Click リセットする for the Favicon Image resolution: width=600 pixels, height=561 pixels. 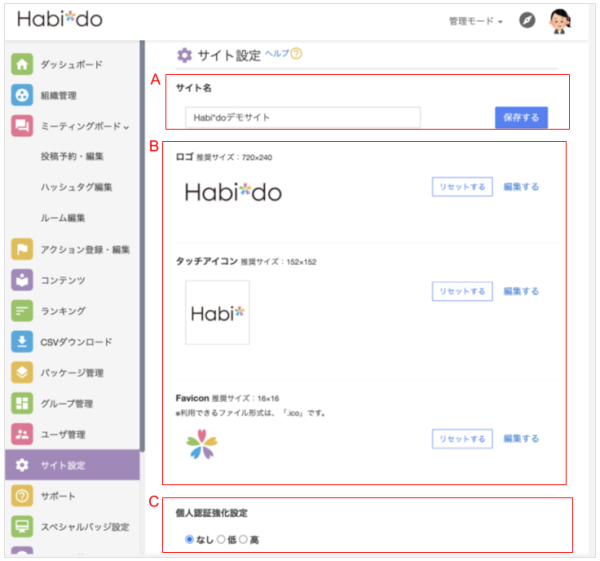coord(462,439)
